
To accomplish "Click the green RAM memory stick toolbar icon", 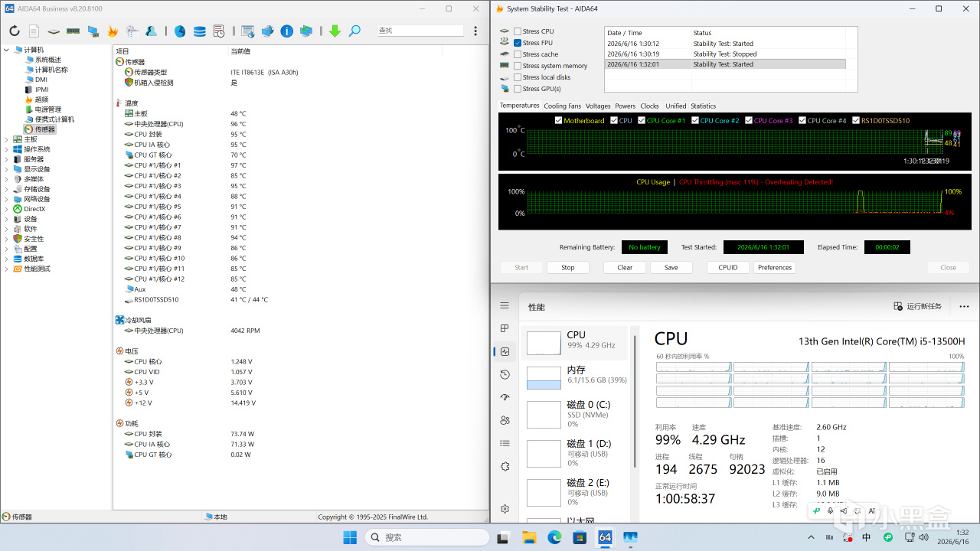I will pyautogui.click(x=73, y=31).
